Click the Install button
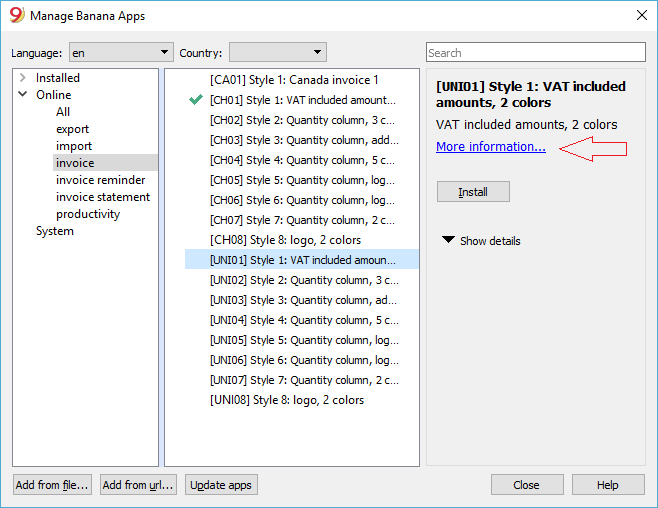The width and height of the screenshot is (658, 508). 473,192
